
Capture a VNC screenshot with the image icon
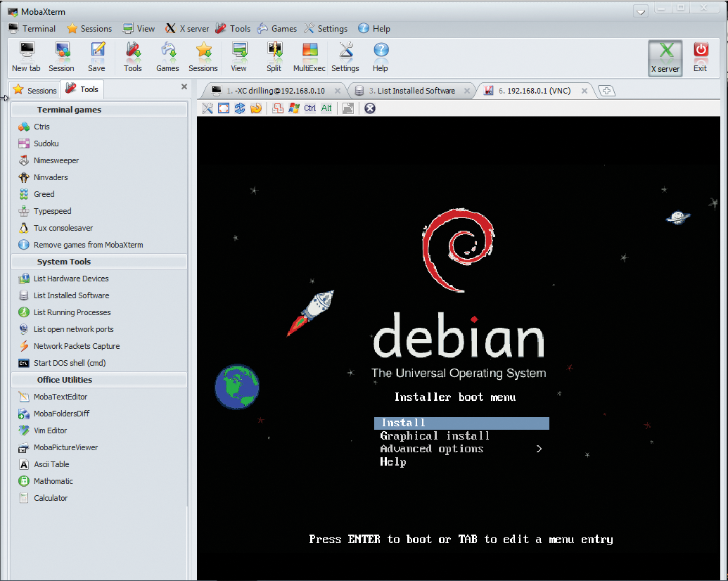[348, 108]
